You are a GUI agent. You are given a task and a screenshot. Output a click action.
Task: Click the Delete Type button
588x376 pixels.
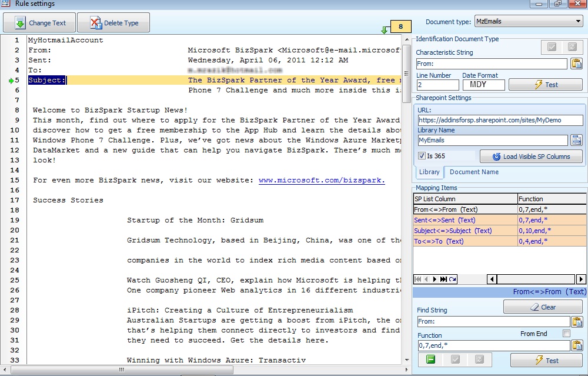tap(113, 22)
